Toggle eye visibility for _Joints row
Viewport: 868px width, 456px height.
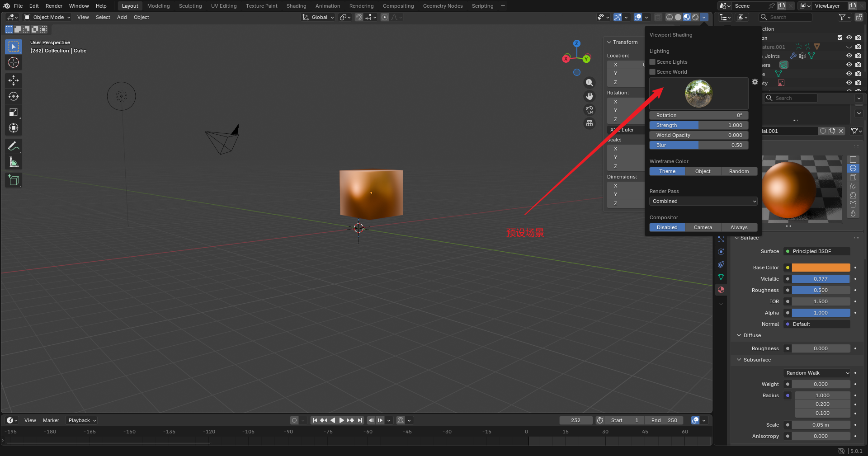849,56
